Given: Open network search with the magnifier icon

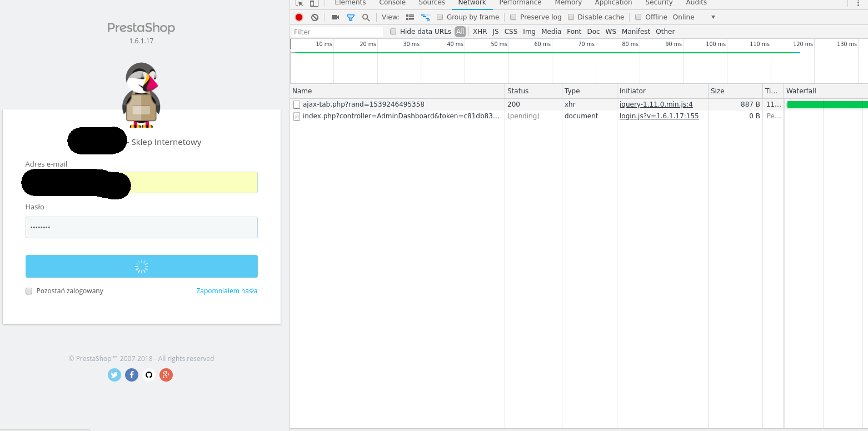Looking at the screenshot, I should 366,17.
